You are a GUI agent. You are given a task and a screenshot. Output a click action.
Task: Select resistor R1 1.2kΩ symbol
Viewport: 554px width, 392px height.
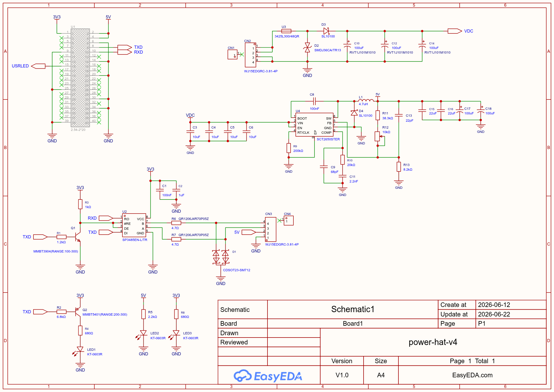tap(61, 237)
